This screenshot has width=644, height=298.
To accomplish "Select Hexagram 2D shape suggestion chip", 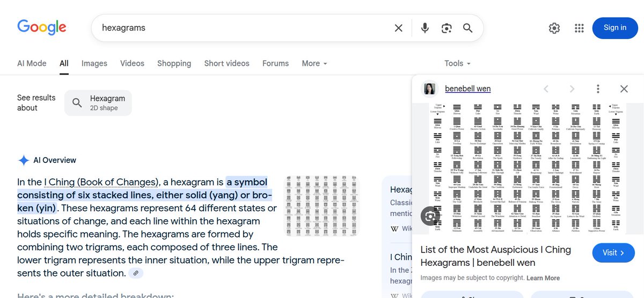I will coord(98,103).
